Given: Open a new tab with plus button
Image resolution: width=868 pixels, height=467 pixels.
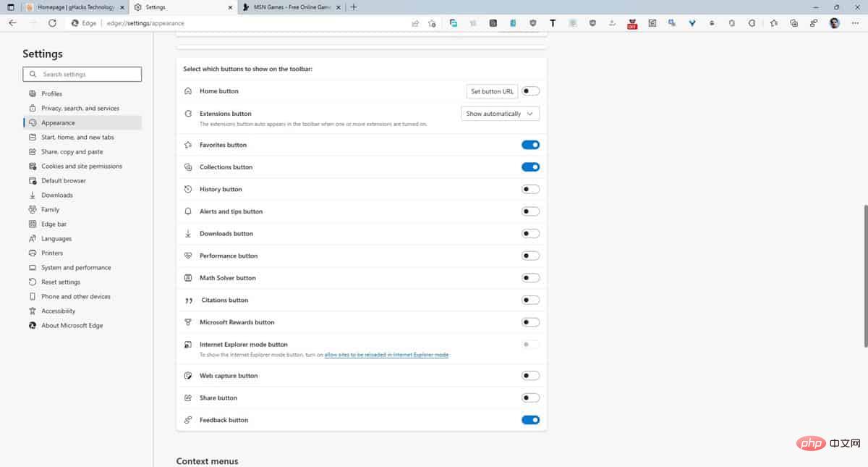Looking at the screenshot, I should [353, 7].
